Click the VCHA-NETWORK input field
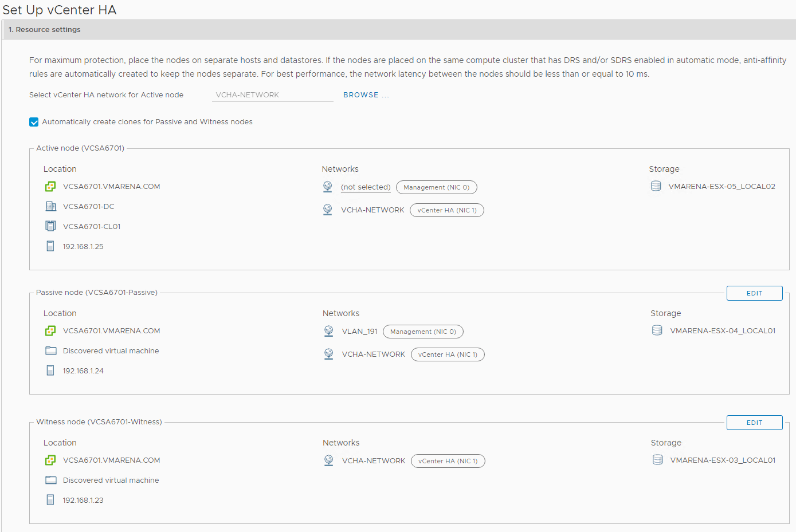Screen dimensions: 796x532 (x=273, y=95)
